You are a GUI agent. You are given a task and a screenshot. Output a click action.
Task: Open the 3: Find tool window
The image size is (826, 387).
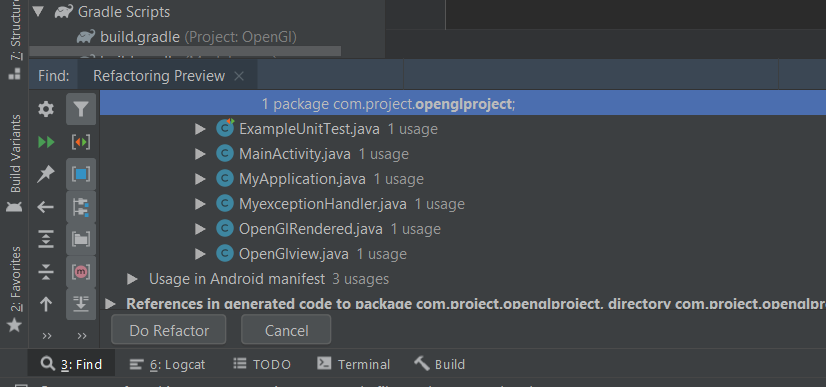point(71,364)
